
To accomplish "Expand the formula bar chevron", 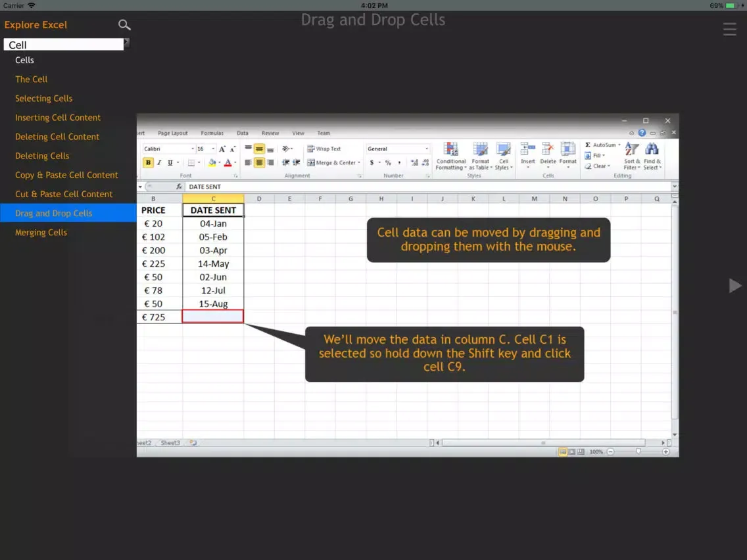I will (674, 187).
